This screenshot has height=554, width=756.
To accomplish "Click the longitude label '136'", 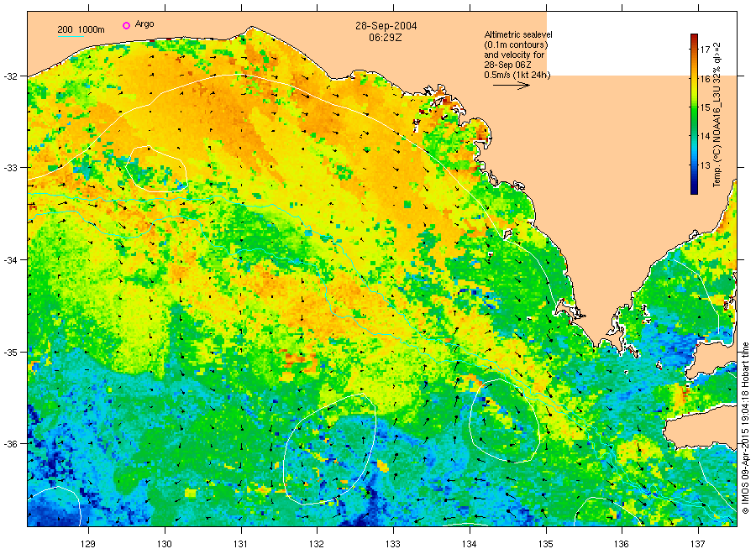I will tap(622, 545).
